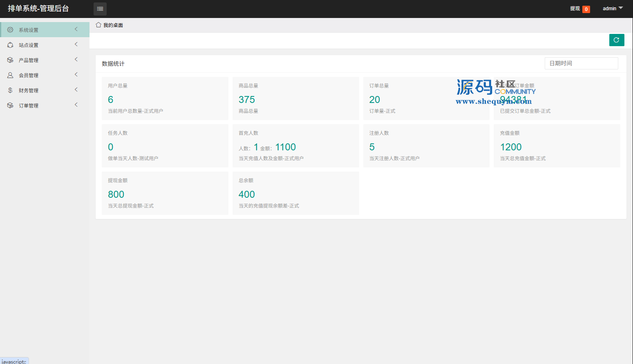Open the 产品管理 menu item

click(29, 60)
